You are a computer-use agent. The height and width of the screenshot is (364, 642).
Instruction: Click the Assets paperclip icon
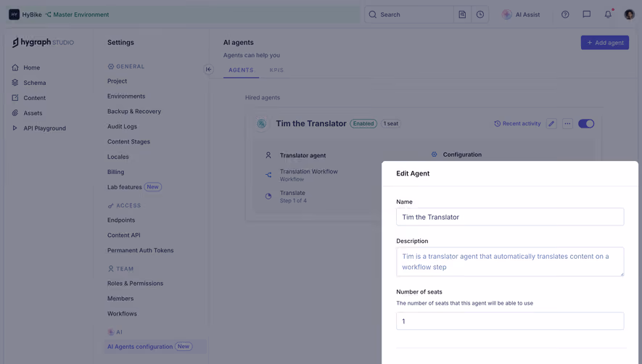[x=15, y=113]
